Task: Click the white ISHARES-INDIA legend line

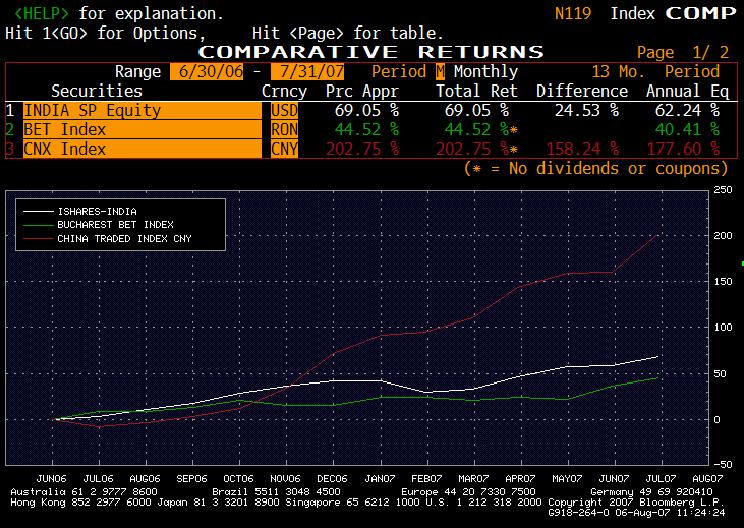Action: [x=38, y=212]
